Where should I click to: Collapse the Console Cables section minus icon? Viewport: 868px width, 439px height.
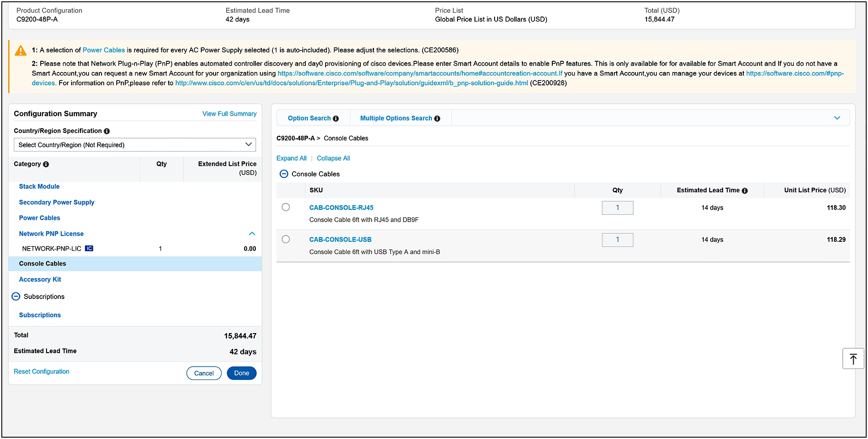[x=284, y=174]
